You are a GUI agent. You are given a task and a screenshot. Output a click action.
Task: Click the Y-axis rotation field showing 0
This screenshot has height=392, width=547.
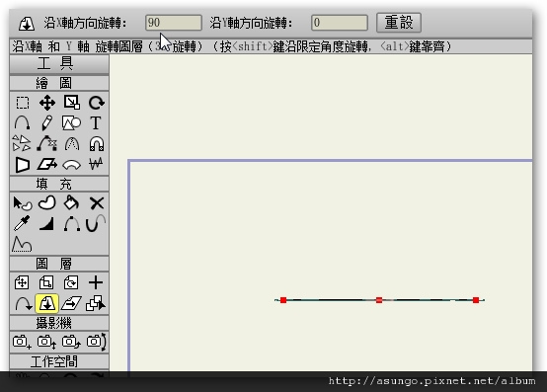[x=340, y=23]
